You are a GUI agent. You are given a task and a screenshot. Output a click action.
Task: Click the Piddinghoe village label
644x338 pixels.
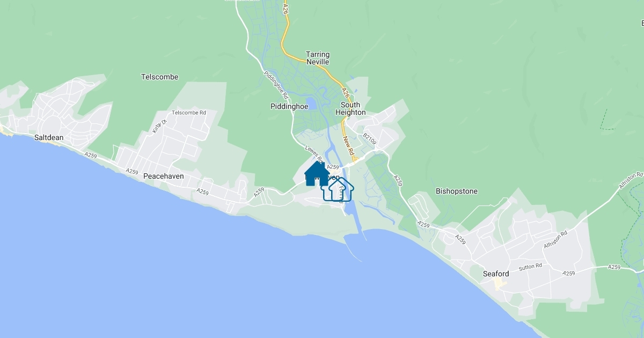(289, 107)
